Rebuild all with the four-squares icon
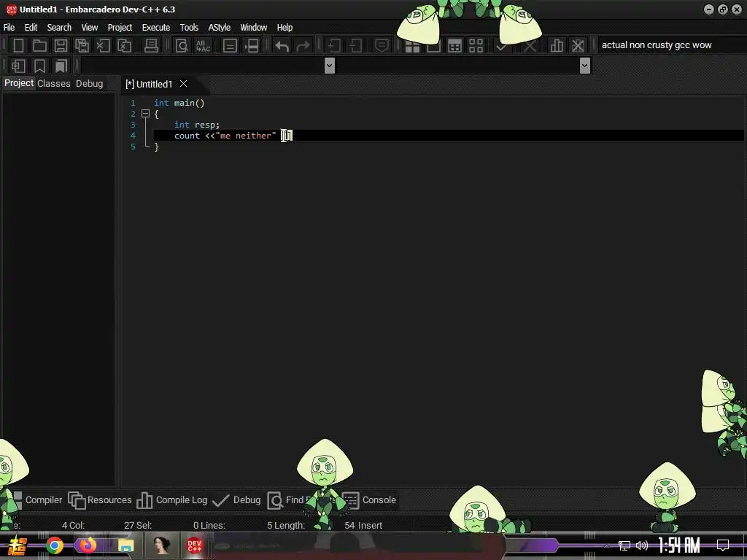This screenshot has height=560, width=747. click(476, 46)
